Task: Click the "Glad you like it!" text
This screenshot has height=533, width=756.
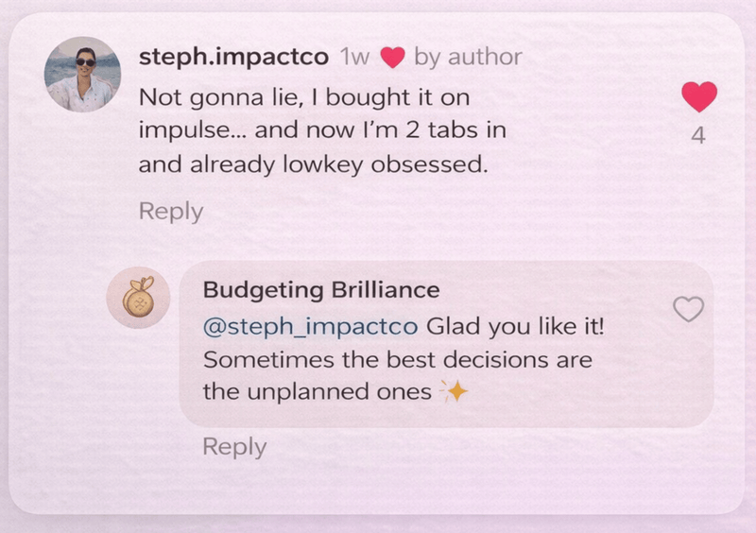Action: pyautogui.click(x=515, y=327)
